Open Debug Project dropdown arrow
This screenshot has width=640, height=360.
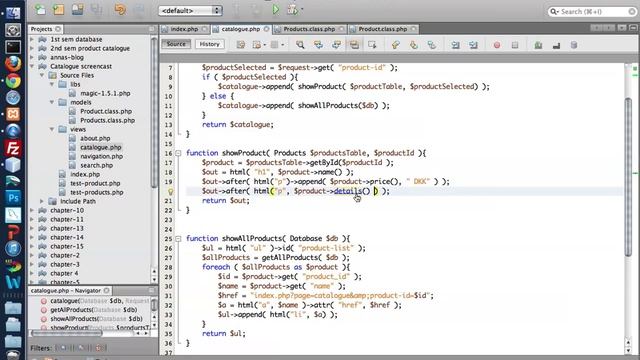pyautogui.click(x=302, y=9)
